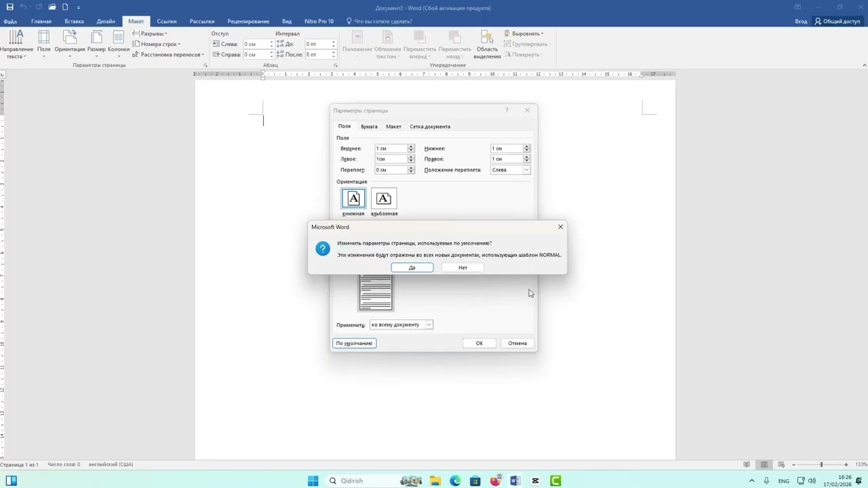The width and height of the screenshot is (868, 488).
Task: Open Абзац dialog launcher
Action: [336, 65]
